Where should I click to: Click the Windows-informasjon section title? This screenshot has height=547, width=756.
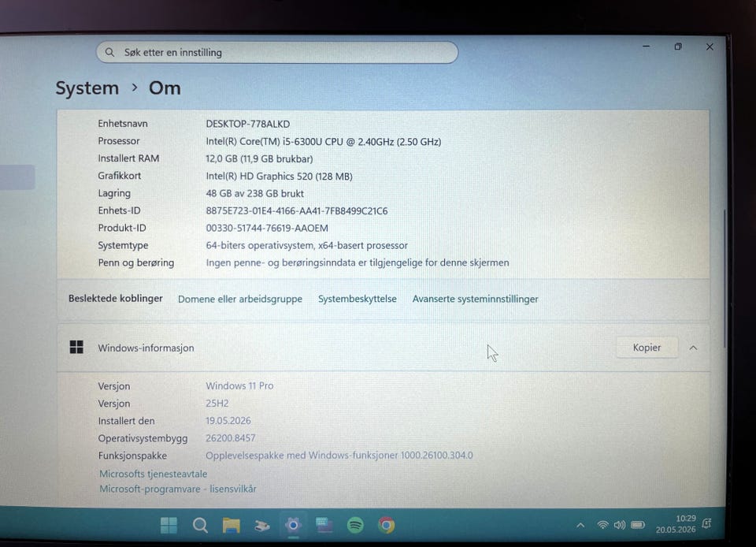tap(146, 348)
